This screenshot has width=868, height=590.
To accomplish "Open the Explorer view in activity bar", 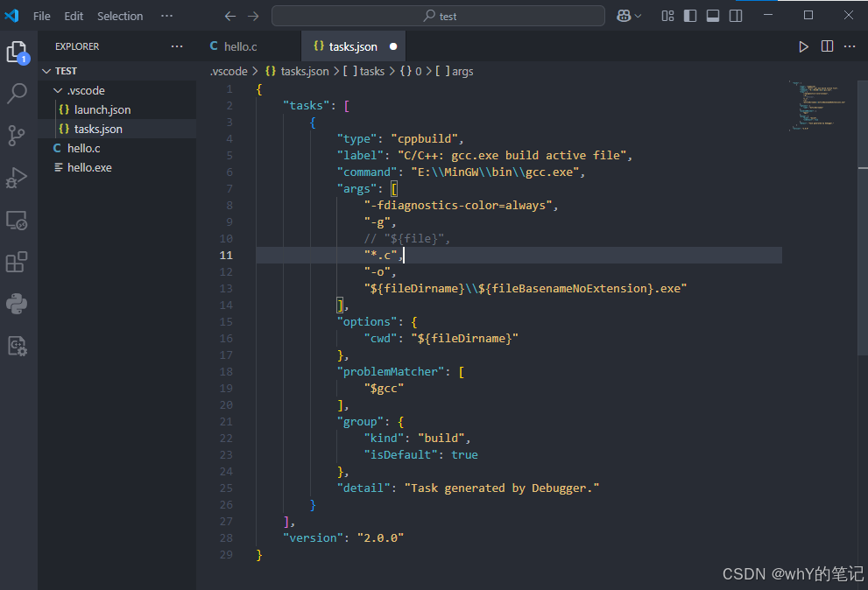I will tap(18, 53).
